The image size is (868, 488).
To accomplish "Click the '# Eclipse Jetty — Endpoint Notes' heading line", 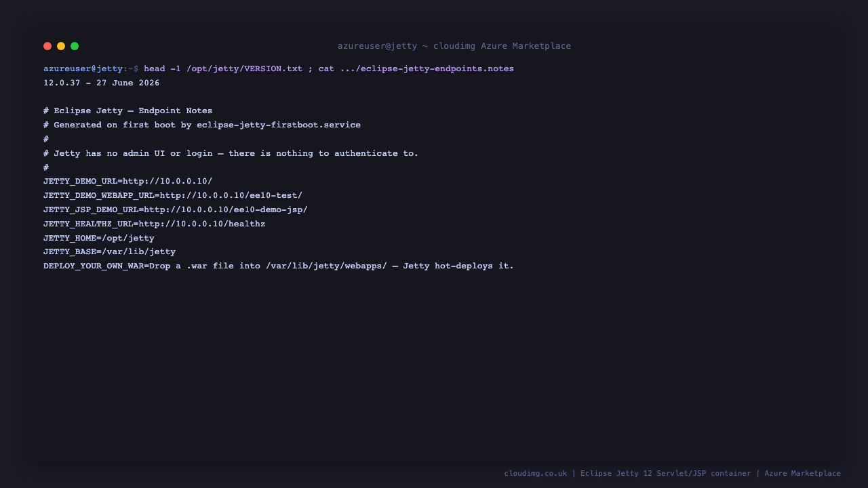I will 128,111.
